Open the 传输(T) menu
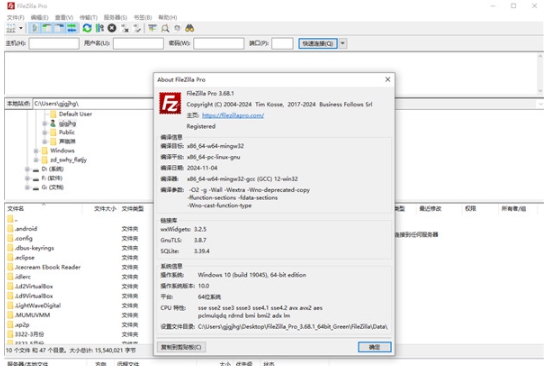 88,17
